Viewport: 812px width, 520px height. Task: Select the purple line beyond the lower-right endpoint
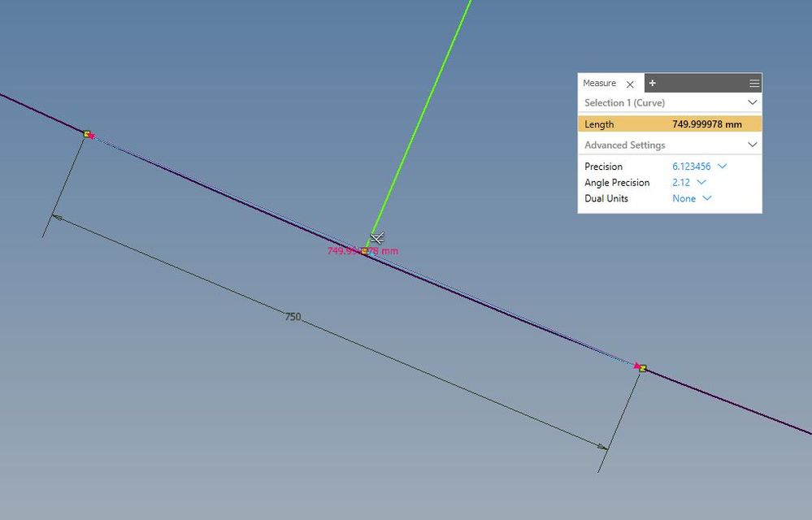point(727,401)
